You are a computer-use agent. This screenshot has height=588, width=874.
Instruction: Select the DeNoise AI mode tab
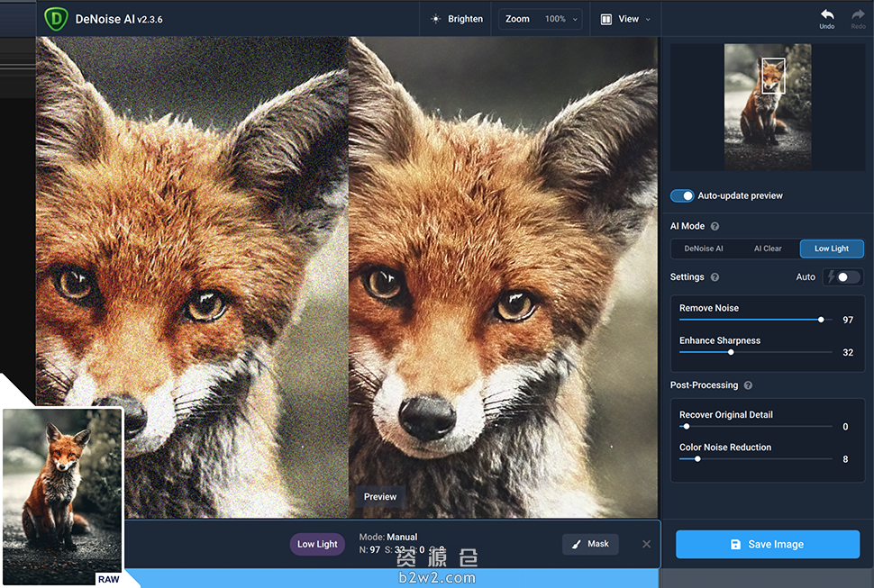click(704, 249)
